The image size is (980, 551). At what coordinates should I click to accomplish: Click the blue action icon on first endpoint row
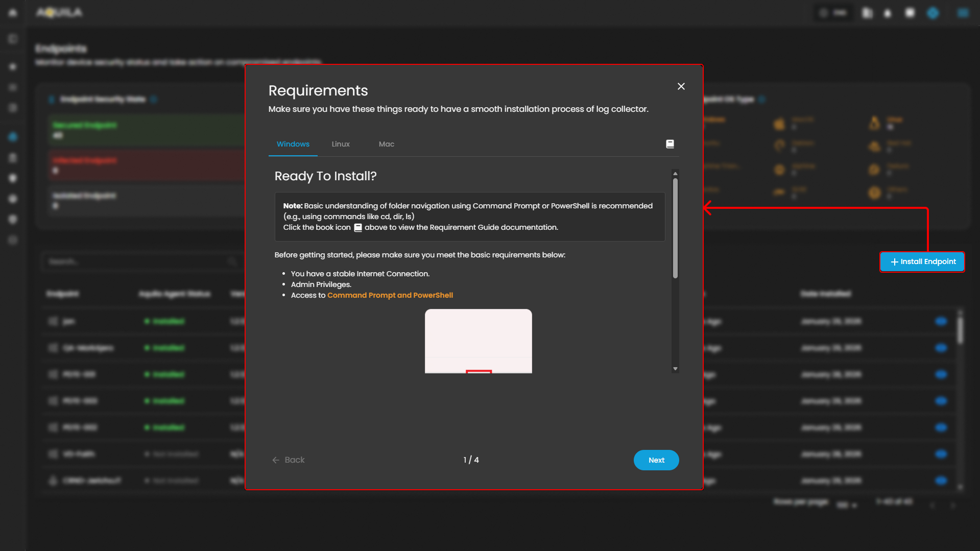941,321
